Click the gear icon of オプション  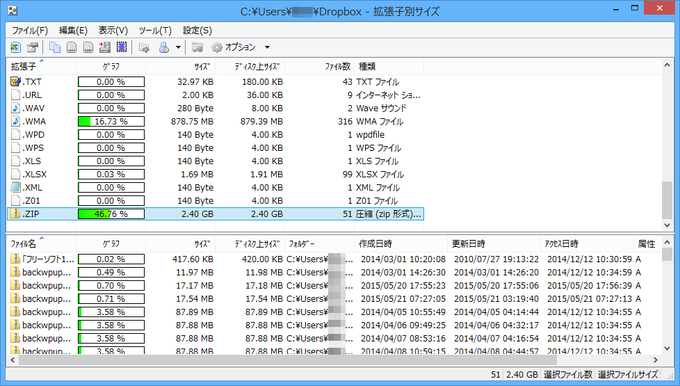217,47
